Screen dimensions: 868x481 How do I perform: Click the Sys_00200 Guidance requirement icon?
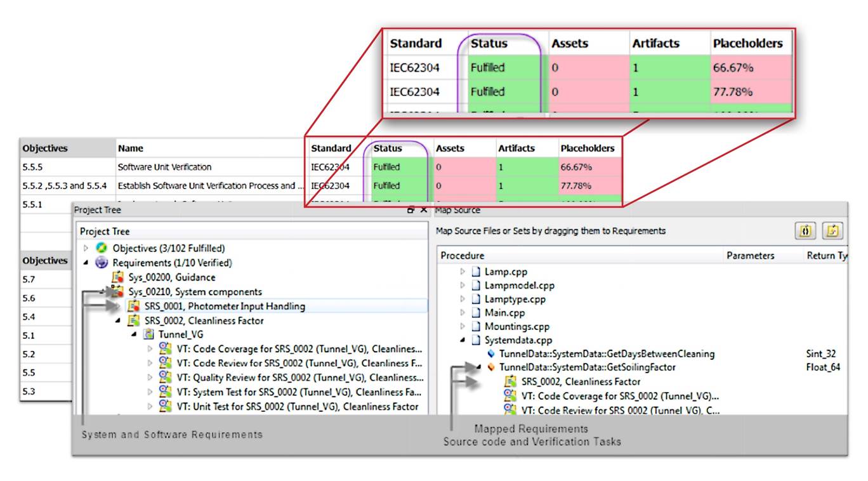(117, 277)
